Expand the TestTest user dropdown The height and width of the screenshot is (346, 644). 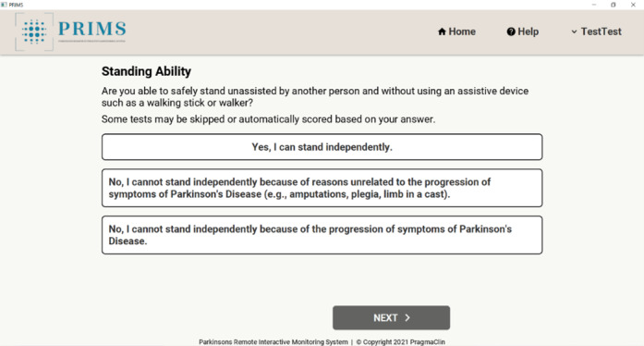(596, 31)
